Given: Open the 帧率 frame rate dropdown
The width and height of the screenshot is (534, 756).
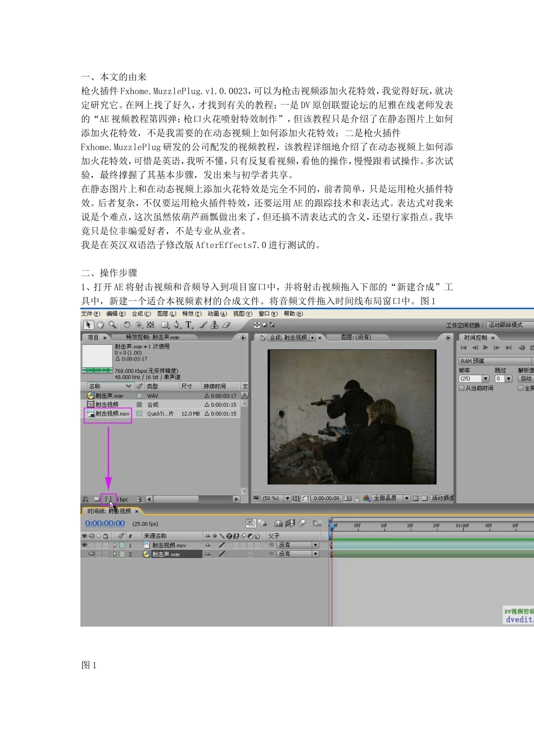Looking at the screenshot, I should 486,379.
